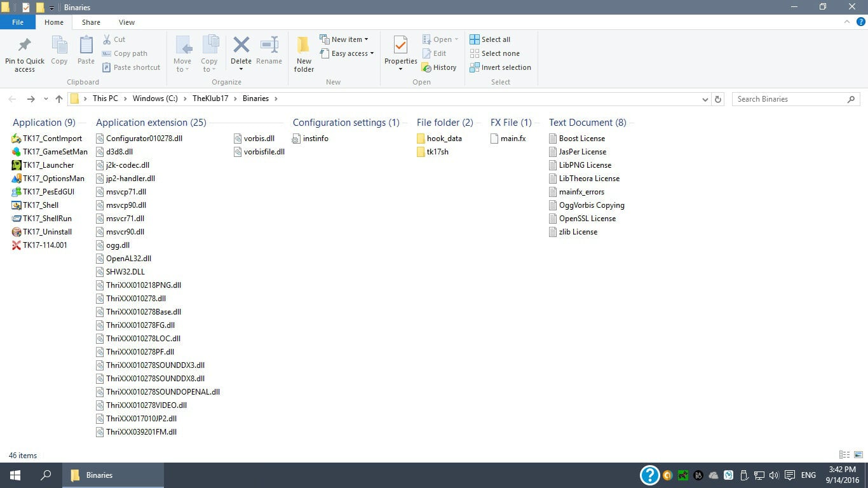Select the Boost License document

(x=577, y=139)
